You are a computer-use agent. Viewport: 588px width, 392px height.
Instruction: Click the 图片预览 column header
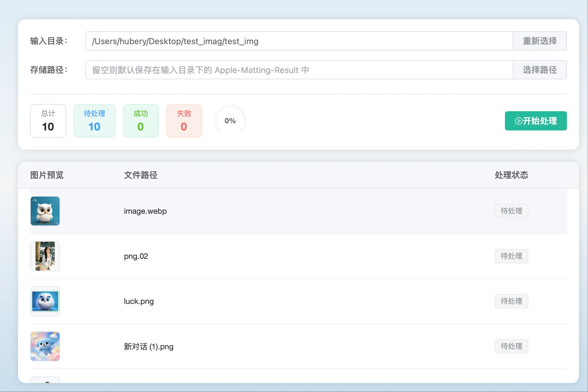click(47, 175)
